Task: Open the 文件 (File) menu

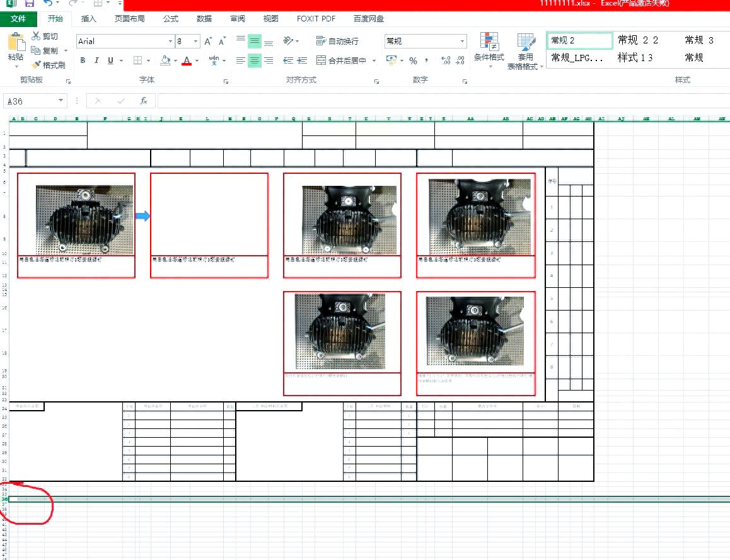Action: pyautogui.click(x=18, y=19)
